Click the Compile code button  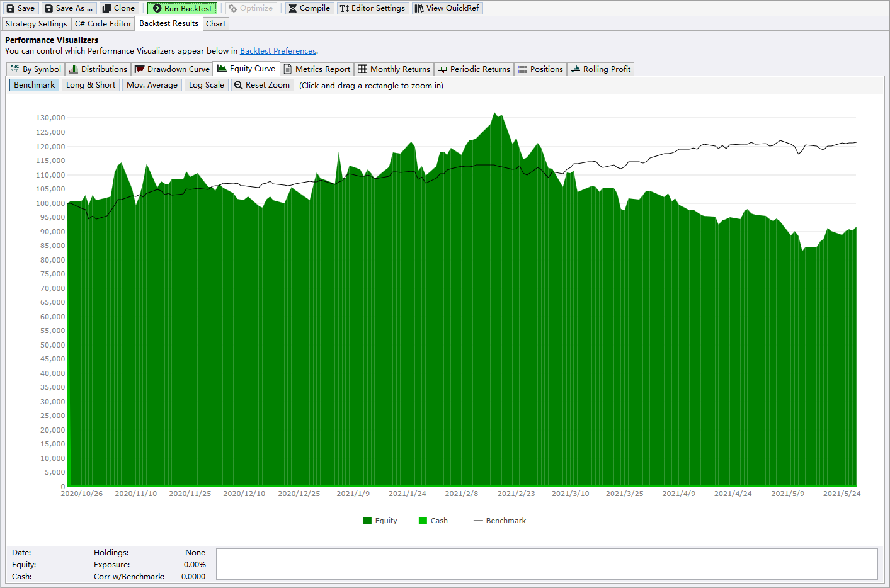click(x=309, y=8)
